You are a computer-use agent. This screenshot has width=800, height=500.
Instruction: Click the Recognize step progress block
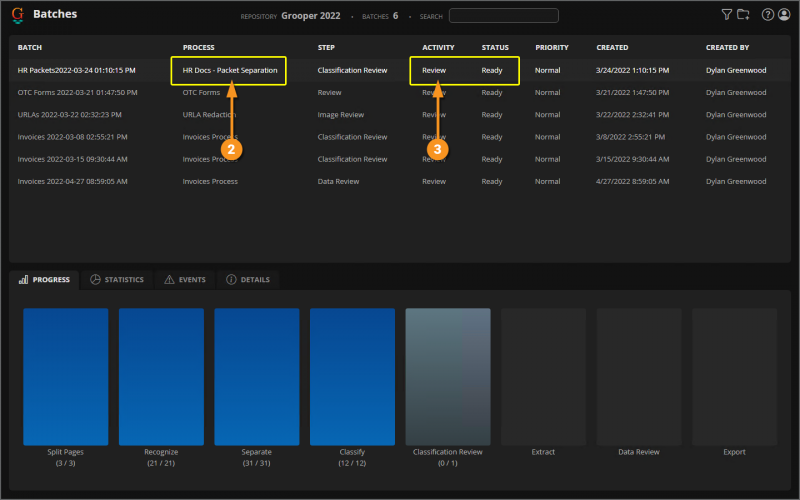[x=161, y=375]
